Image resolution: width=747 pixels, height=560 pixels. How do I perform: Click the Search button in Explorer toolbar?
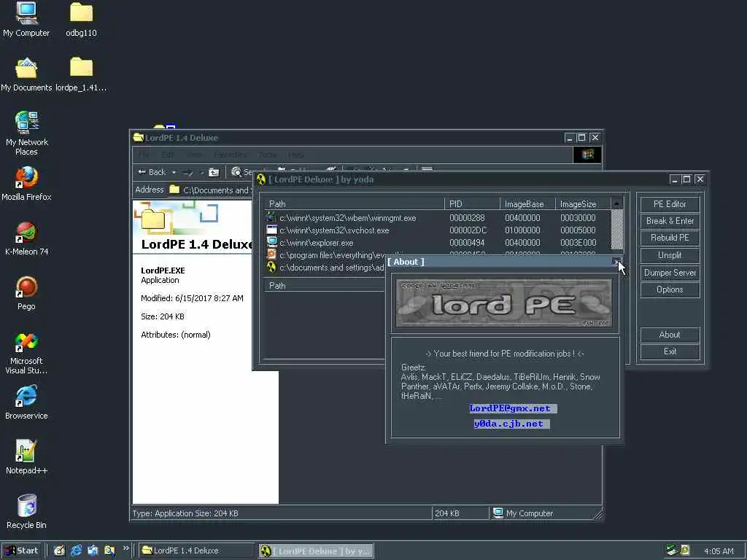[x=241, y=172]
